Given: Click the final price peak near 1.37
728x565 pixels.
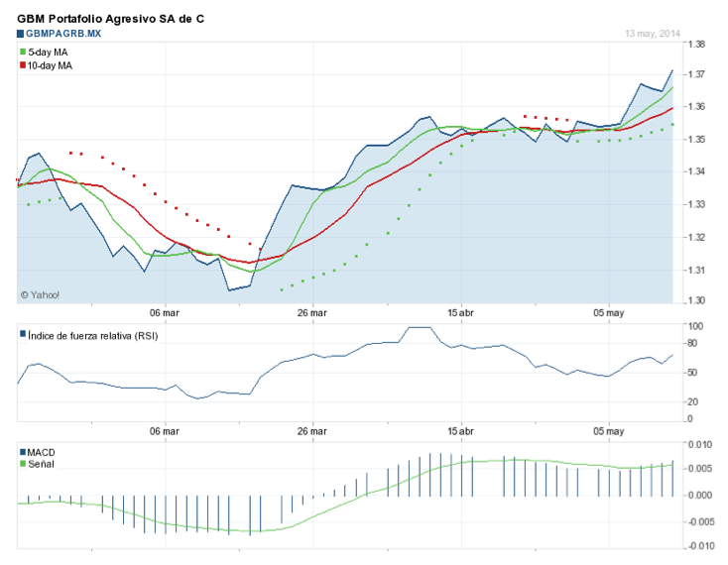Looking at the screenshot, I should coord(672,70).
